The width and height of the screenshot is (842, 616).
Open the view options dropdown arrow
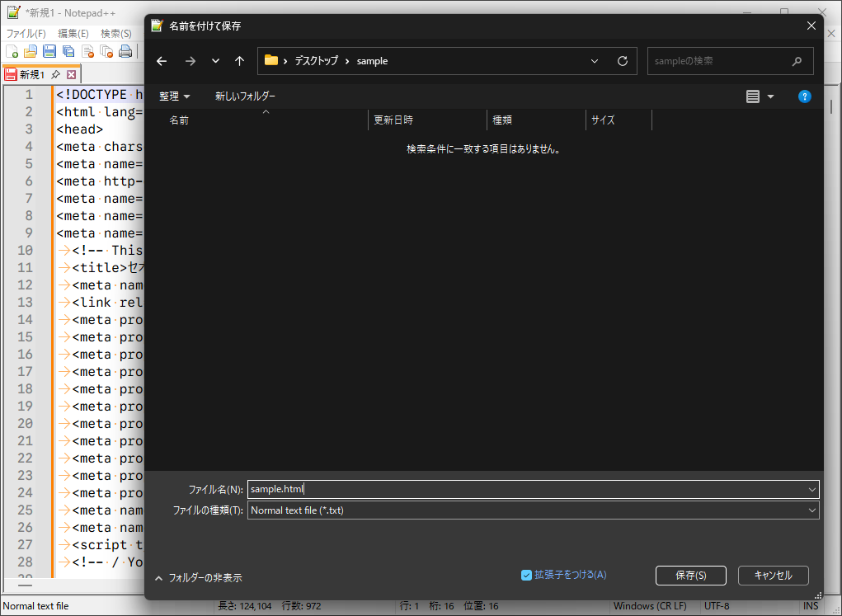coord(771,96)
